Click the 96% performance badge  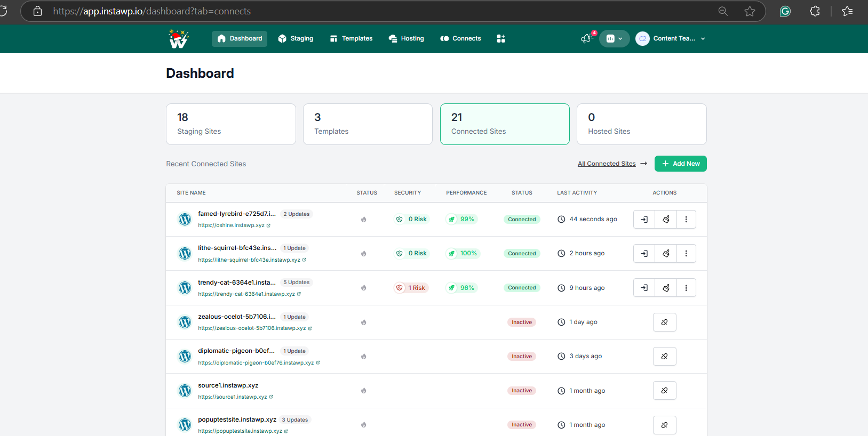click(461, 288)
